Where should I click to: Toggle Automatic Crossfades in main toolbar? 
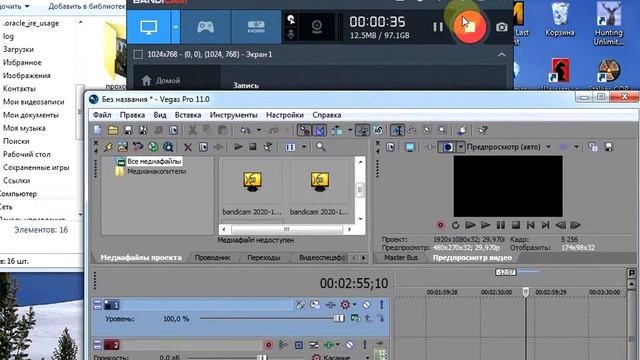coord(320,130)
